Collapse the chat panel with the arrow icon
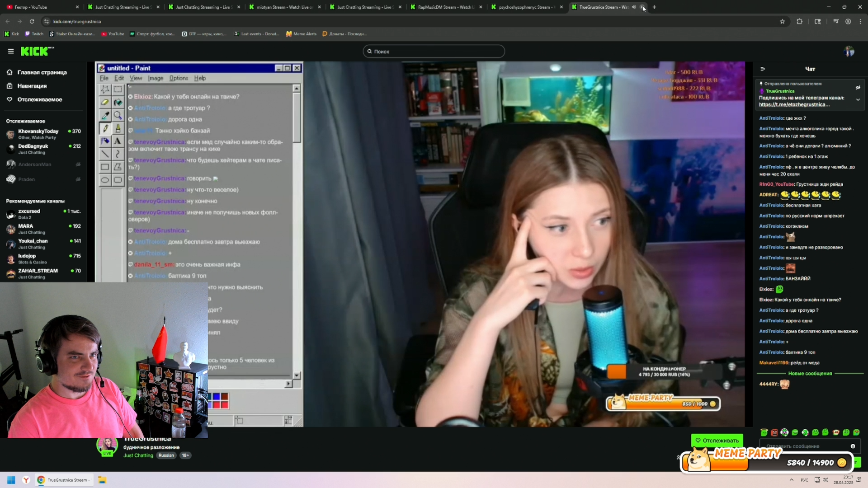868x488 pixels. tap(763, 69)
